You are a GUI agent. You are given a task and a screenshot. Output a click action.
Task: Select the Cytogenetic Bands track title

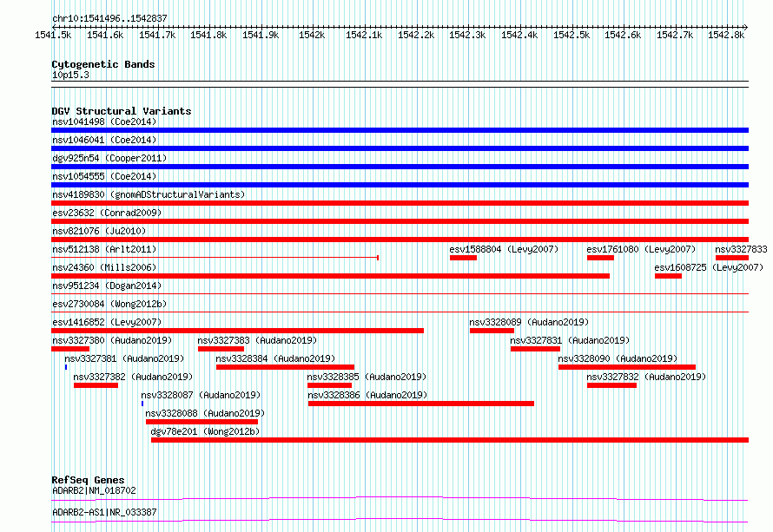click(103, 64)
